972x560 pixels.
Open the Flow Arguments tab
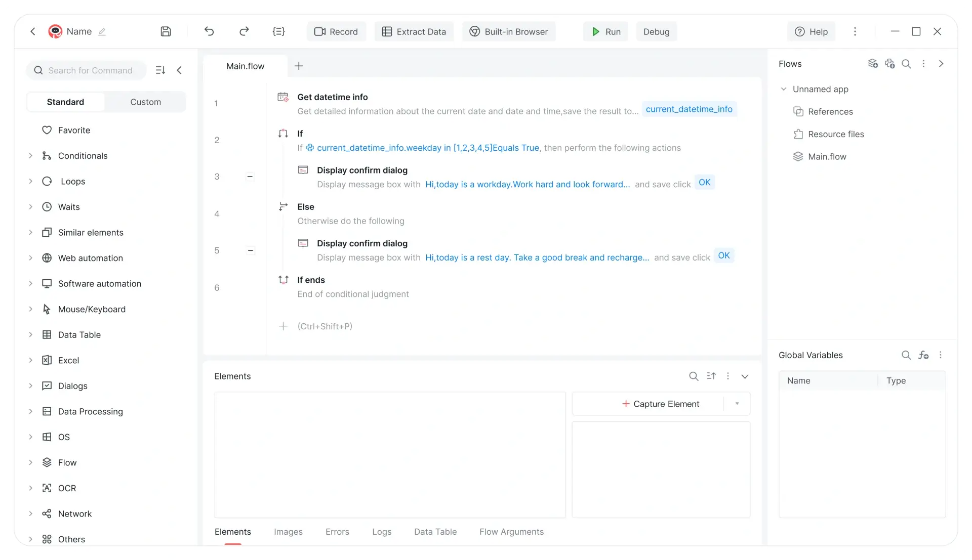click(x=511, y=532)
